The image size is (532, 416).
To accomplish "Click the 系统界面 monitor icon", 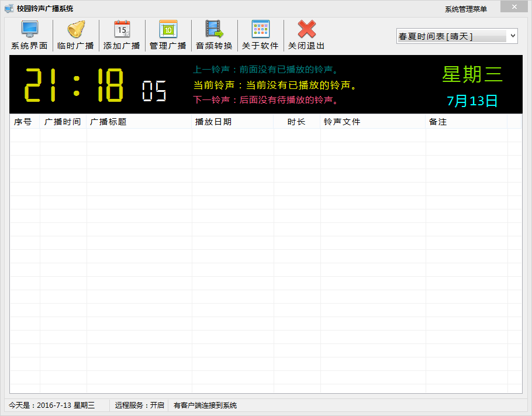I will (x=29, y=29).
